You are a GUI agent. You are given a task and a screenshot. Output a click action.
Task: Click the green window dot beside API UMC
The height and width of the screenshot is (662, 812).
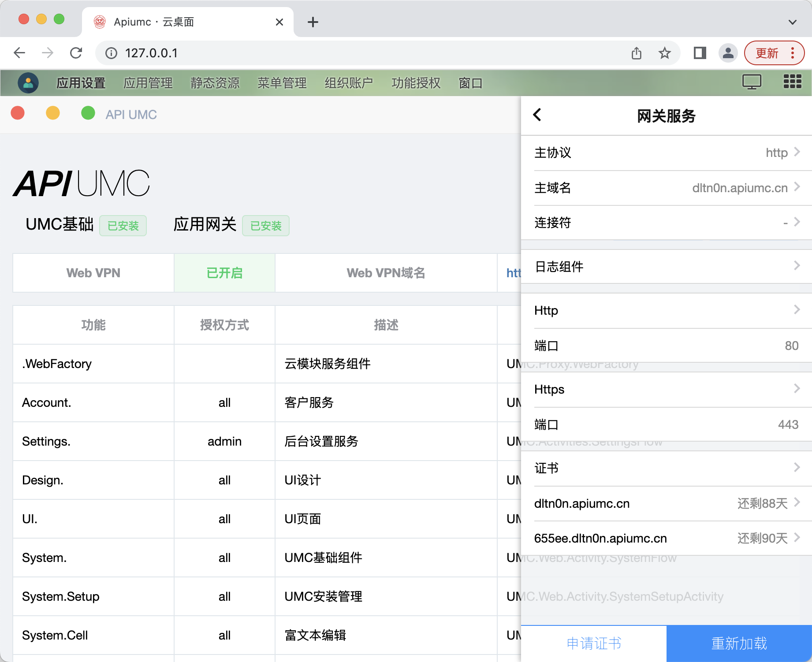[x=88, y=113]
